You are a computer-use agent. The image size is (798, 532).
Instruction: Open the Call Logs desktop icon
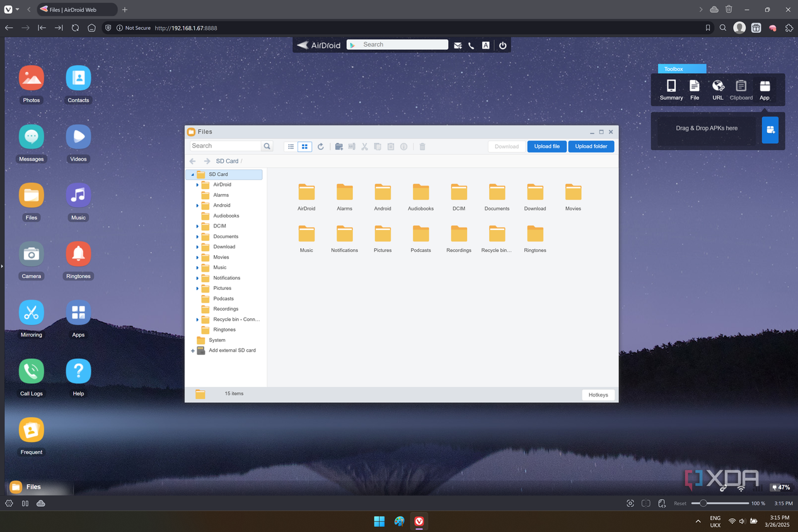click(x=31, y=371)
